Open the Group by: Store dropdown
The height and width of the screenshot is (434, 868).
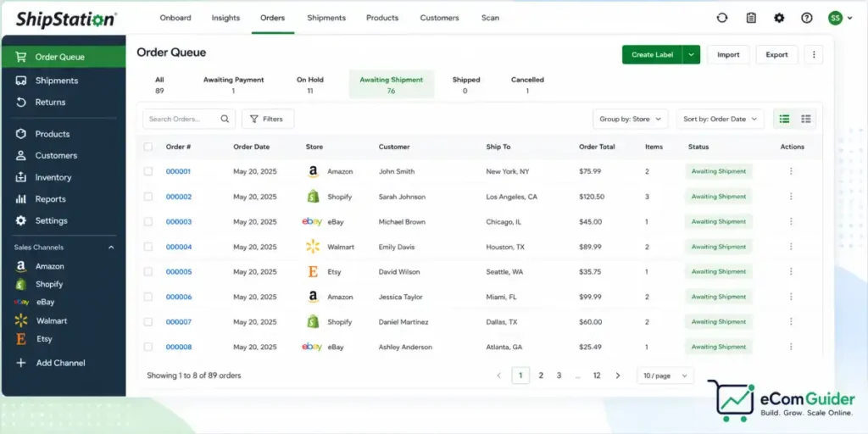coord(630,119)
